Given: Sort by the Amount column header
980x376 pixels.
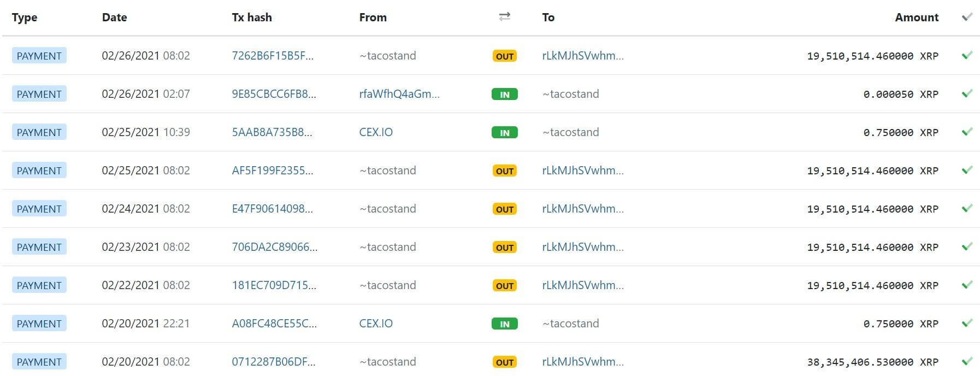Looking at the screenshot, I should tap(917, 17).
